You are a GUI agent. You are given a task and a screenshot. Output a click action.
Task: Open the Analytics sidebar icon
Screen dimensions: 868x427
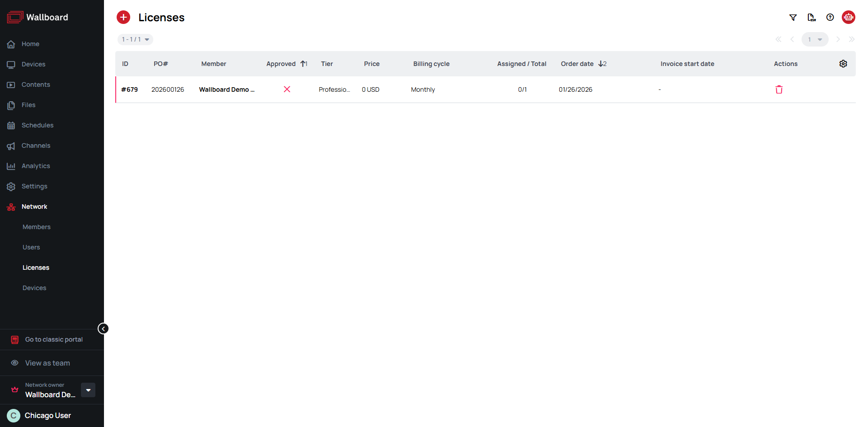click(11, 166)
